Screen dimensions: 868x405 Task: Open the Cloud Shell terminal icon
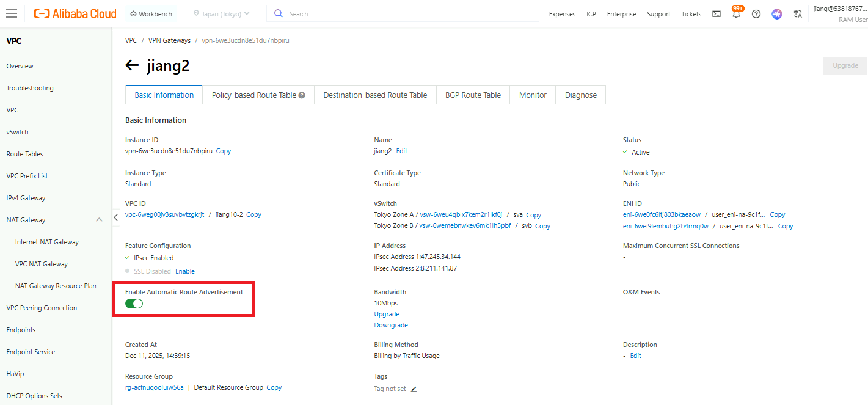[717, 14]
